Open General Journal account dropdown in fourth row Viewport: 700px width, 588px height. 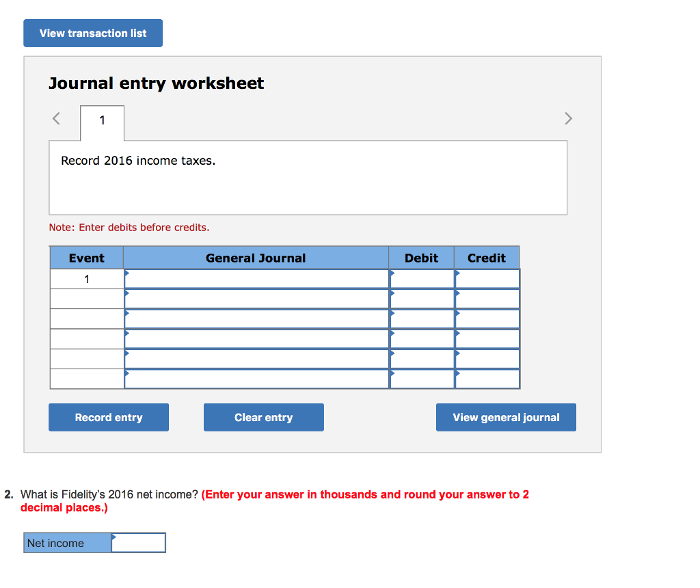[256, 339]
